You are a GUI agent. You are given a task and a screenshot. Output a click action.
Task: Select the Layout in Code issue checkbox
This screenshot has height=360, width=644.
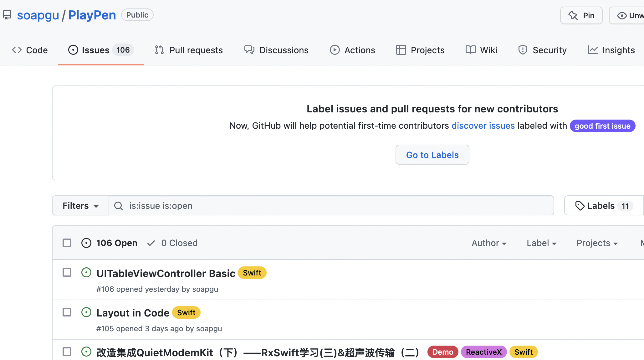[x=67, y=312]
